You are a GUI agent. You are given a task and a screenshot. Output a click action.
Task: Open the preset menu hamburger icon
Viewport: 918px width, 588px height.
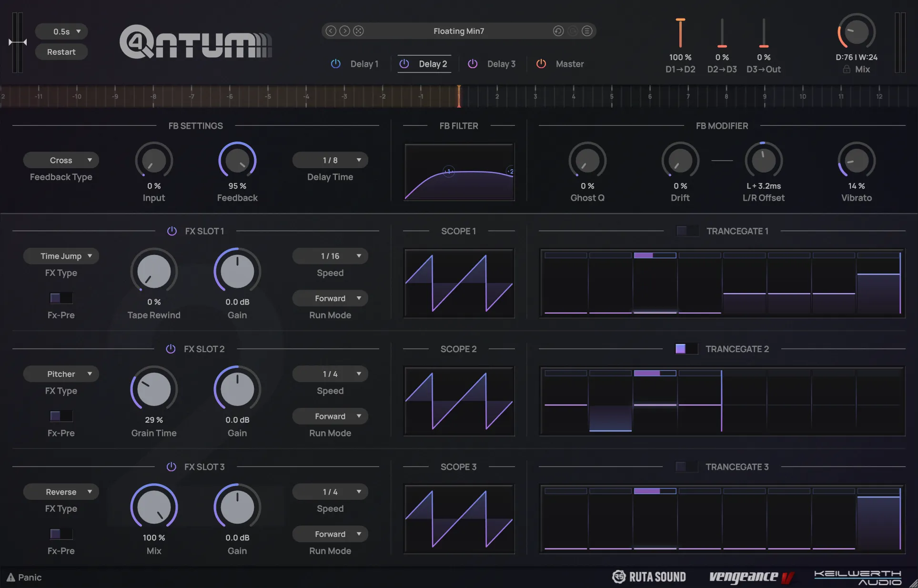[587, 31]
